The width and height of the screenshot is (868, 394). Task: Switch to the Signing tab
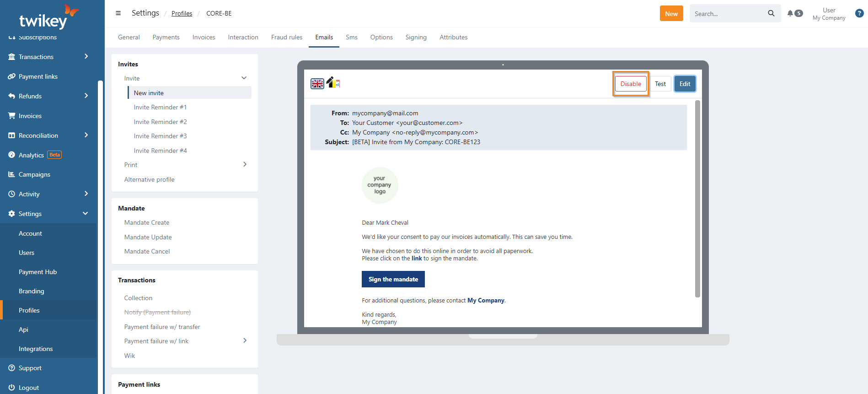(416, 37)
